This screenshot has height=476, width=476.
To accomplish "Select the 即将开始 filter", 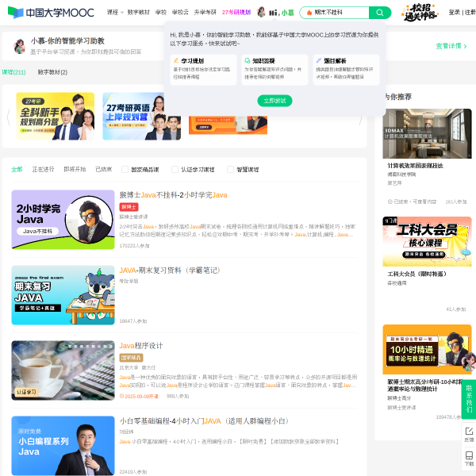I will [75, 170].
